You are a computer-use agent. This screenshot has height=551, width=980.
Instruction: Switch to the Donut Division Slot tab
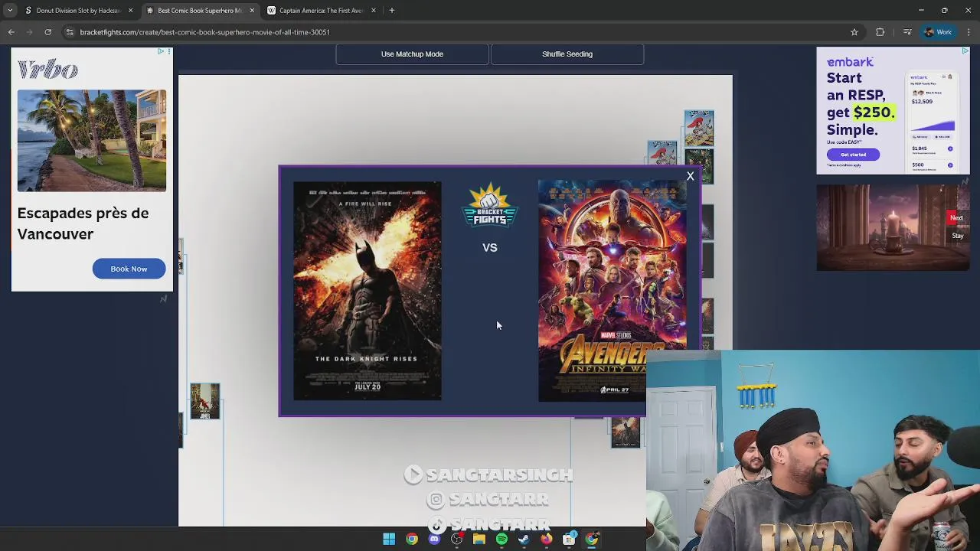pos(77,11)
